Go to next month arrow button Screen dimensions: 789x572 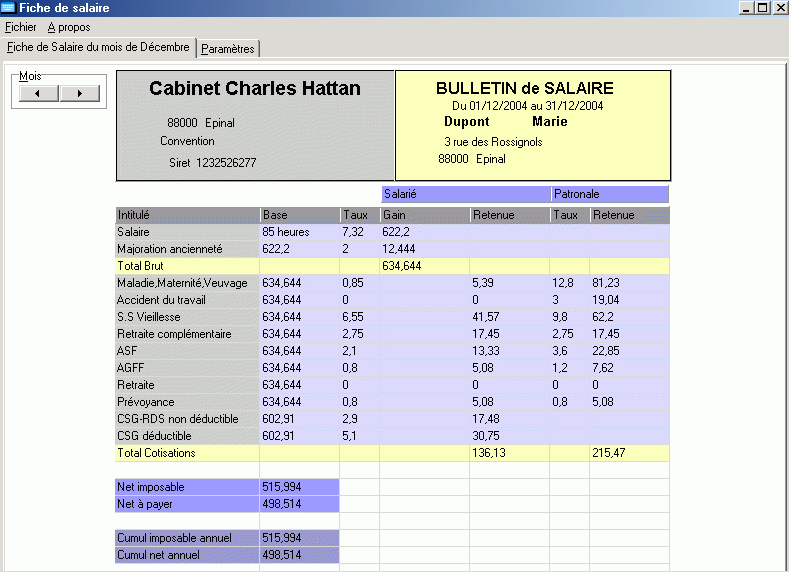pos(80,94)
